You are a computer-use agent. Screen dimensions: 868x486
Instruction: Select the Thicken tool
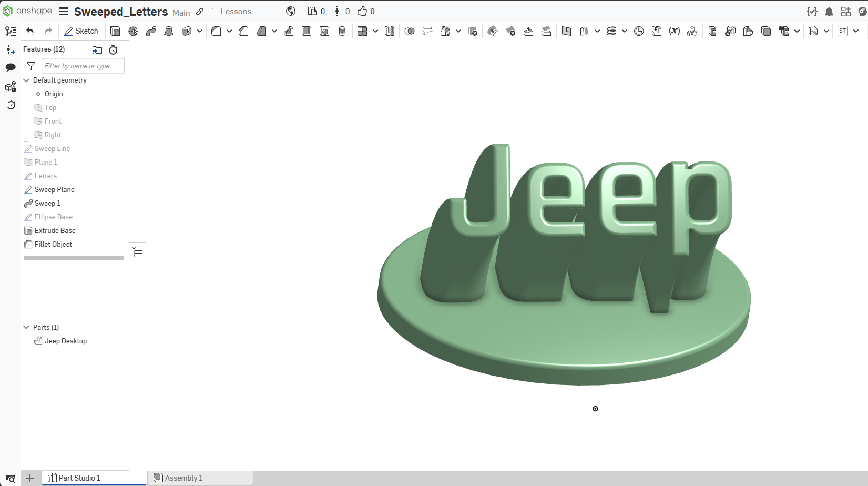click(187, 31)
